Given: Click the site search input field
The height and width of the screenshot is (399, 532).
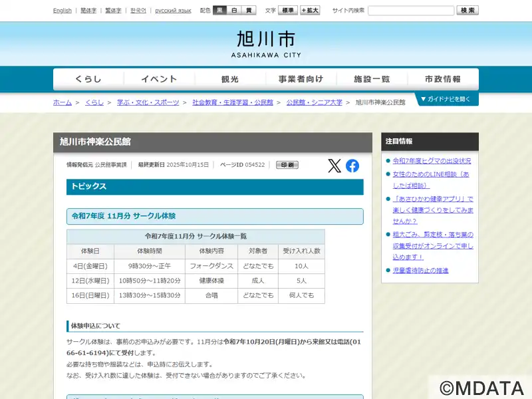Looking at the screenshot, I should pos(411,11).
